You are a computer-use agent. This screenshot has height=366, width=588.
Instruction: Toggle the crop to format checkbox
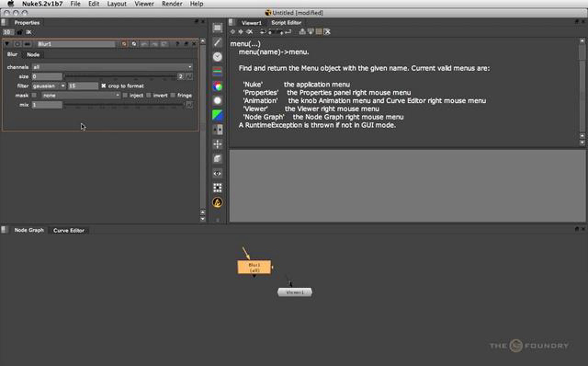point(104,86)
